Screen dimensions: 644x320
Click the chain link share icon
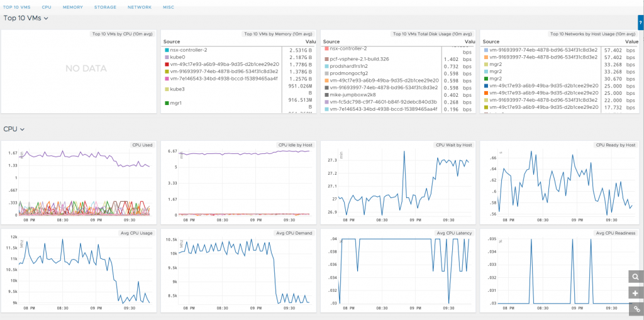(636, 309)
